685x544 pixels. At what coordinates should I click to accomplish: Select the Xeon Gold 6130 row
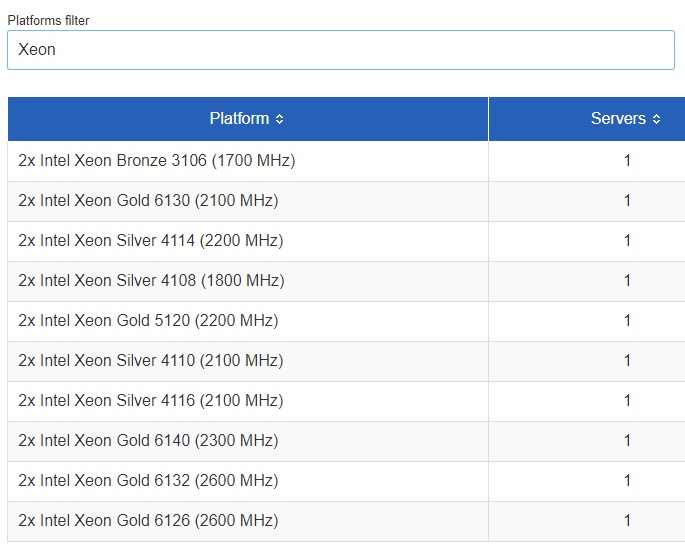click(148, 200)
